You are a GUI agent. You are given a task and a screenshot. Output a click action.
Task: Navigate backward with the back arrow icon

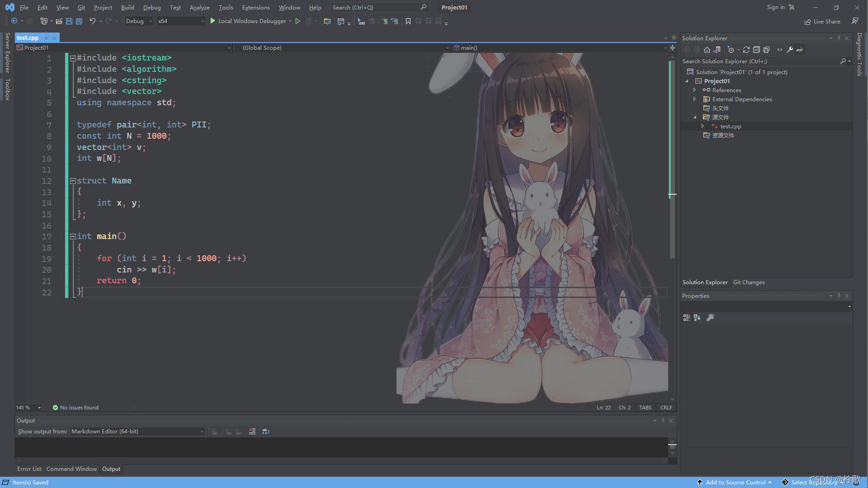(14, 21)
